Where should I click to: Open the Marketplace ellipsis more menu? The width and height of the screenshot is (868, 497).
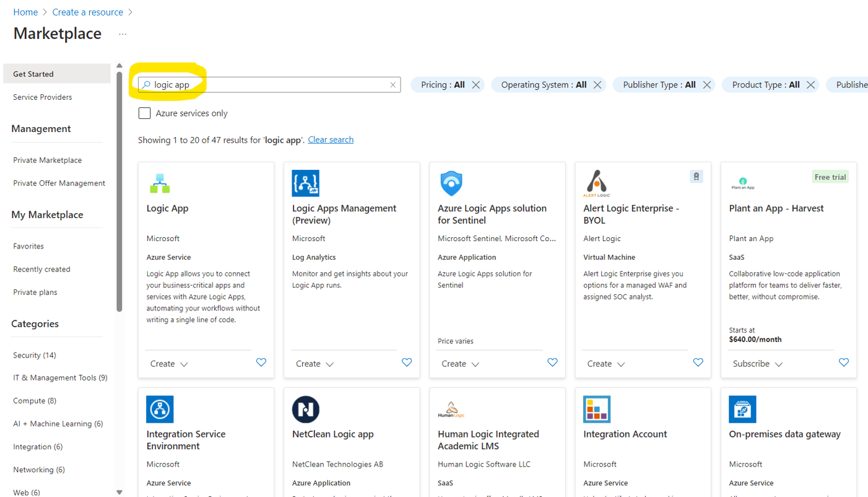(x=123, y=34)
